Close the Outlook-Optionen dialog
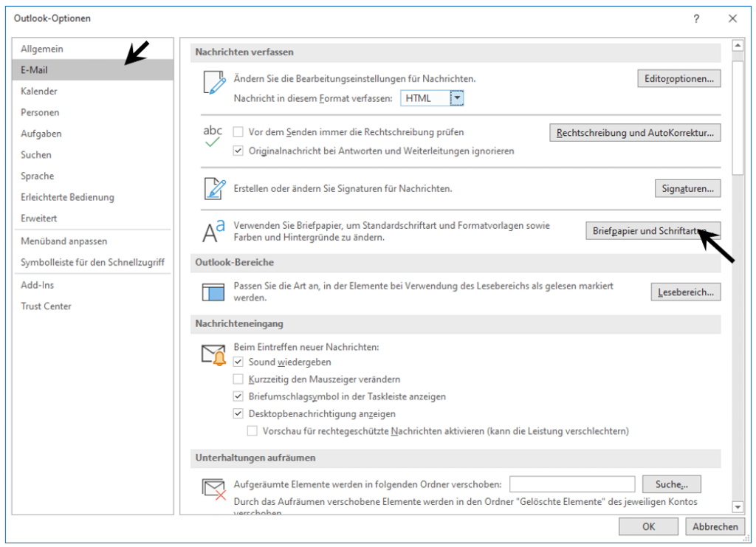 [732, 18]
